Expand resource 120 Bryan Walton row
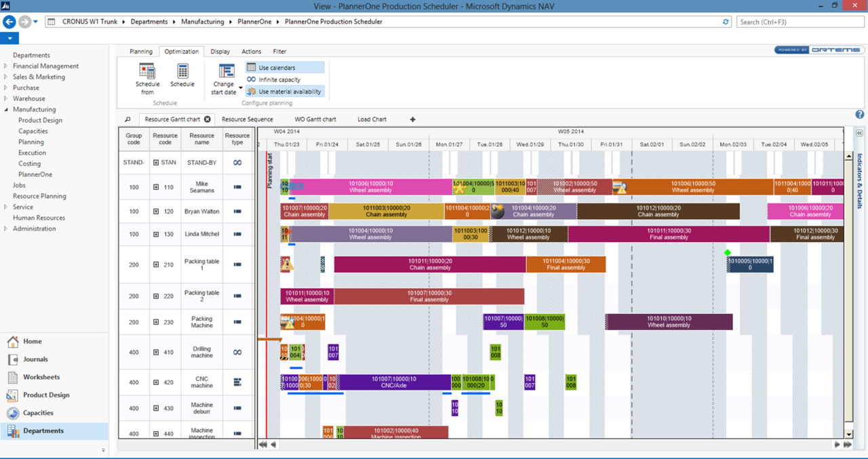This screenshot has width=868, height=459. point(156,212)
